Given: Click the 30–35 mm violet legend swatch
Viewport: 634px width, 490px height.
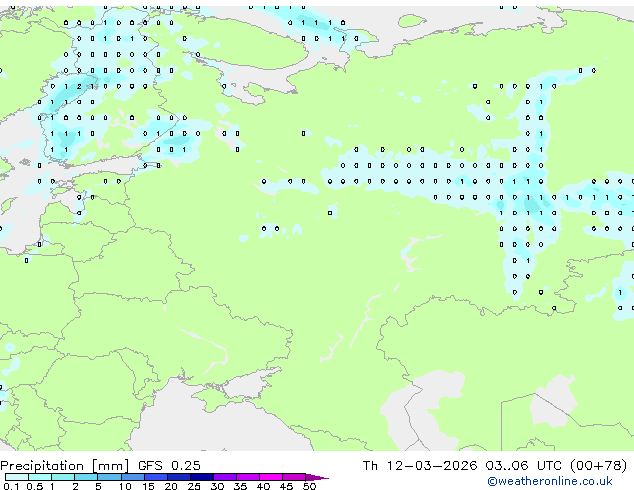Looking at the screenshot, I should (x=225, y=477).
